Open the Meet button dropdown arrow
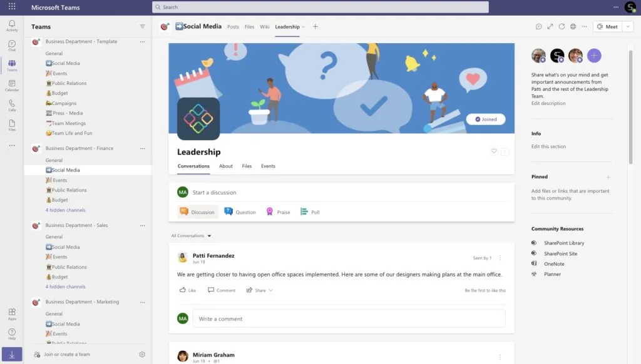This screenshot has width=641, height=364. (x=628, y=26)
